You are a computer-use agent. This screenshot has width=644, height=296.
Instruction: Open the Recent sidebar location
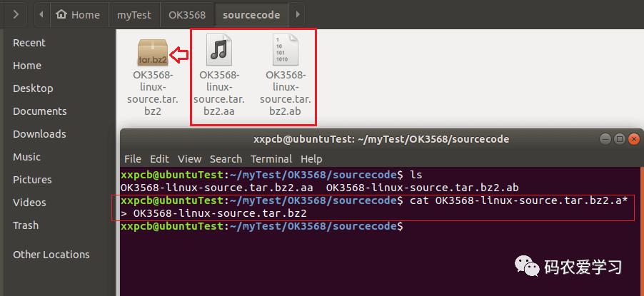(29, 43)
